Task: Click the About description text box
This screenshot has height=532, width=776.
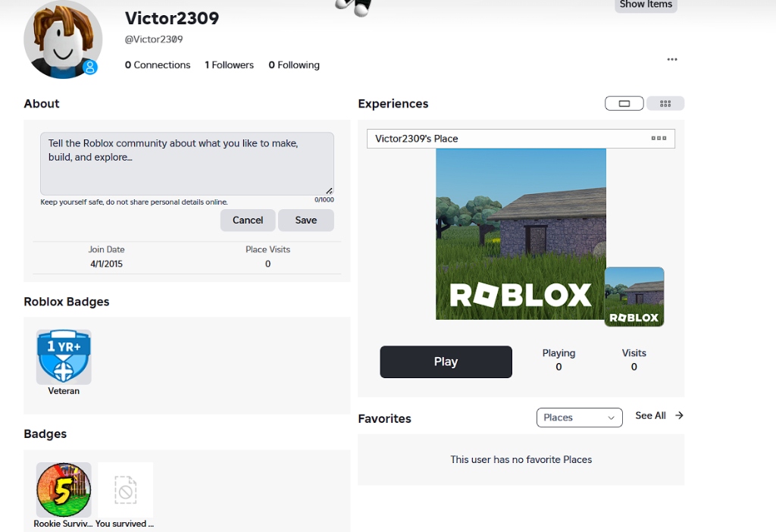Action: pyautogui.click(x=187, y=164)
